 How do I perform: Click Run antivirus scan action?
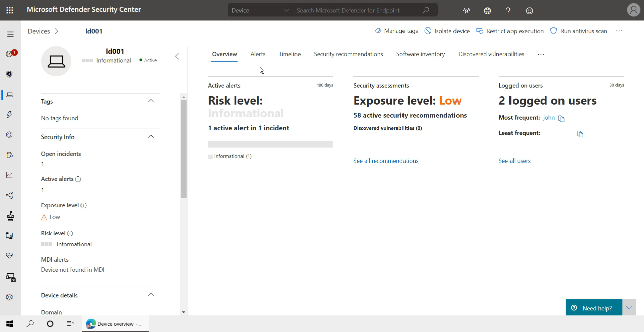tap(579, 31)
